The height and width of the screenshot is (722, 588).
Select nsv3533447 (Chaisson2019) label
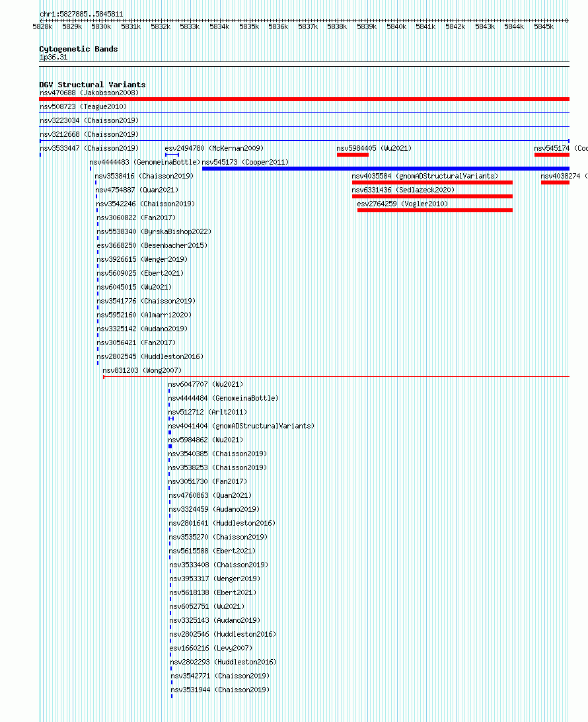click(89, 148)
